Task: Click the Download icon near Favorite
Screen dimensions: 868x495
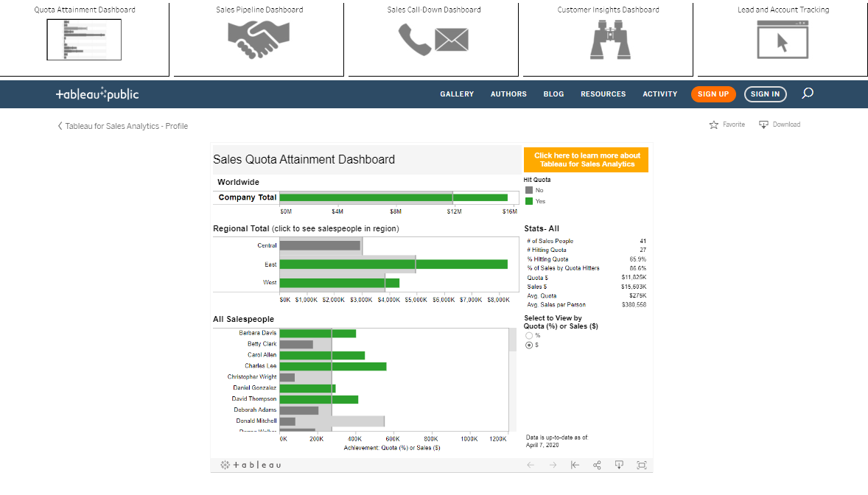Action: click(763, 124)
